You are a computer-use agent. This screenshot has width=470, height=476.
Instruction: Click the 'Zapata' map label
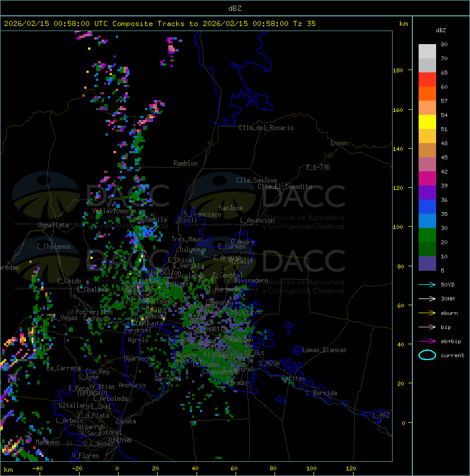125,421
